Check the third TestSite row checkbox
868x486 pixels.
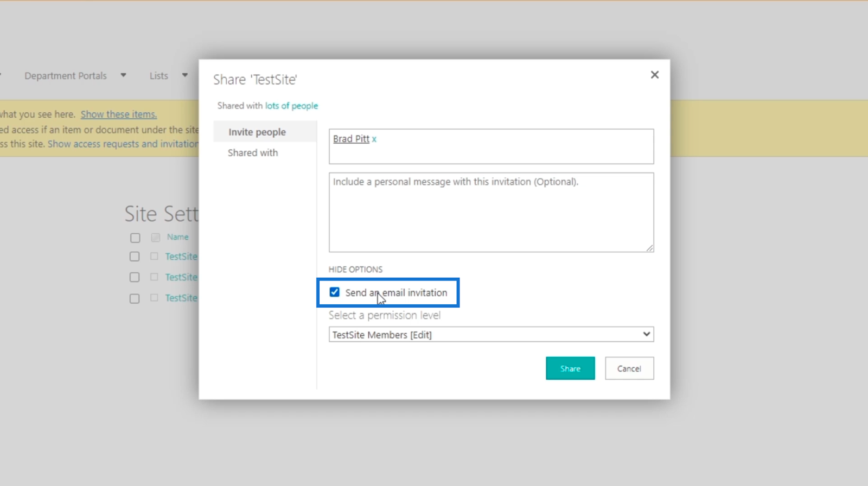click(x=135, y=298)
